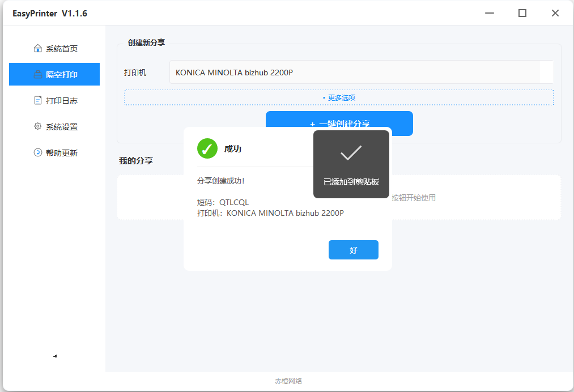574x392 pixels.
Task: Close the EasyPrinter window
Action: [x=555, y=13]
